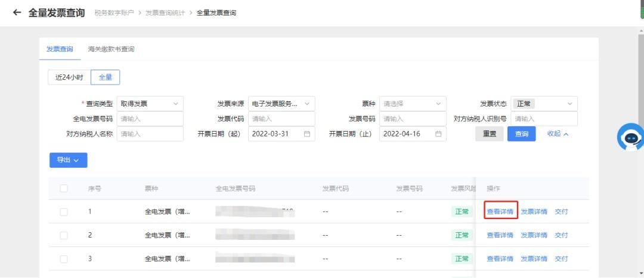Click the blue 查询 button
This screenshot has height=278, width=644.
click(x=521, y=134)
